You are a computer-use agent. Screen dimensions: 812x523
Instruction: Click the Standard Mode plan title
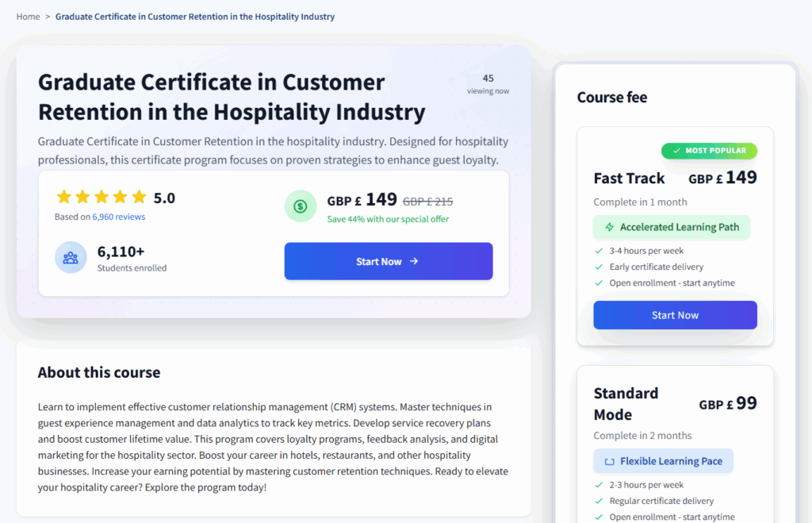point(626,404)
